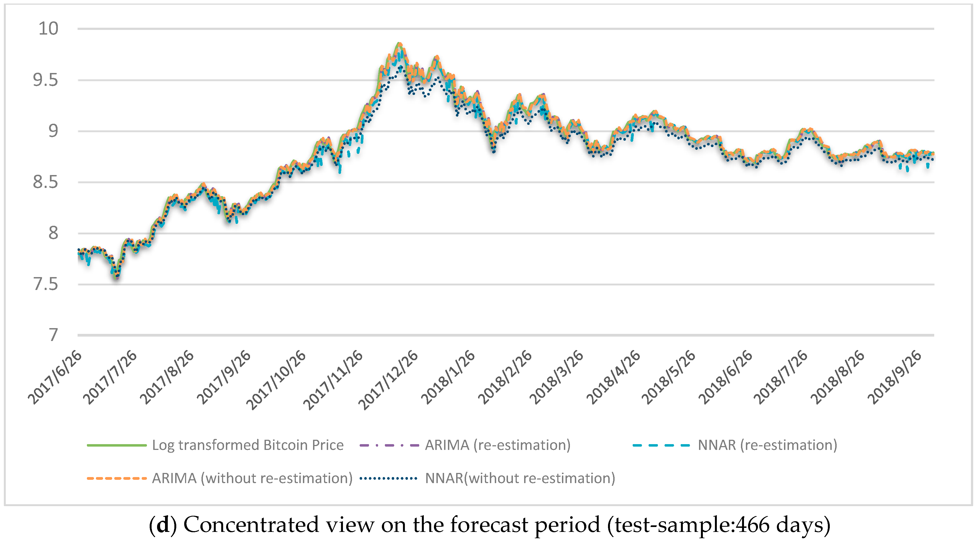The image size is (980, 544).
Task: Click the y-axis value 7
Action: coord(53,335)
